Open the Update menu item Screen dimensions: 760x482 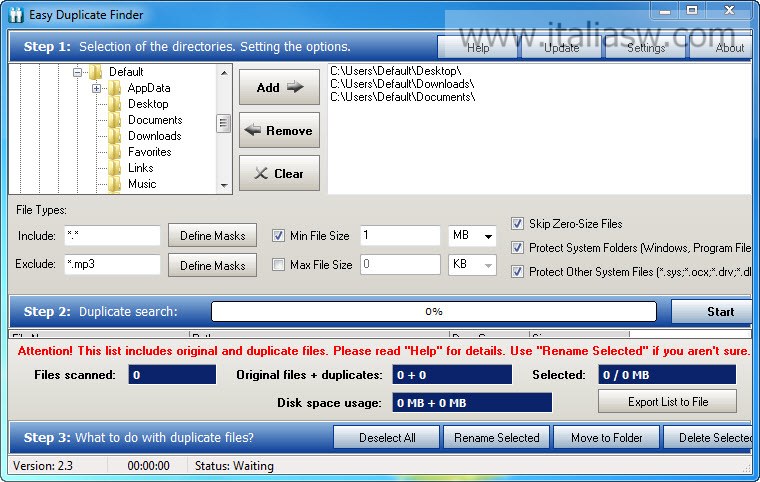click(x=561, y=48)
